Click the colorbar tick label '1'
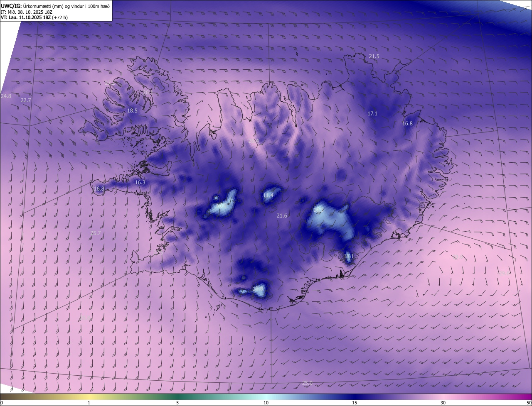 [x=89, y=403]
